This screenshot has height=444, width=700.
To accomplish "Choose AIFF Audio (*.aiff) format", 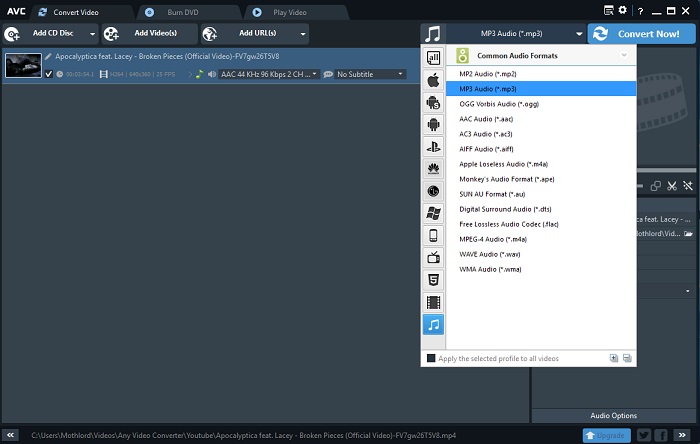I will coord(541,149).
